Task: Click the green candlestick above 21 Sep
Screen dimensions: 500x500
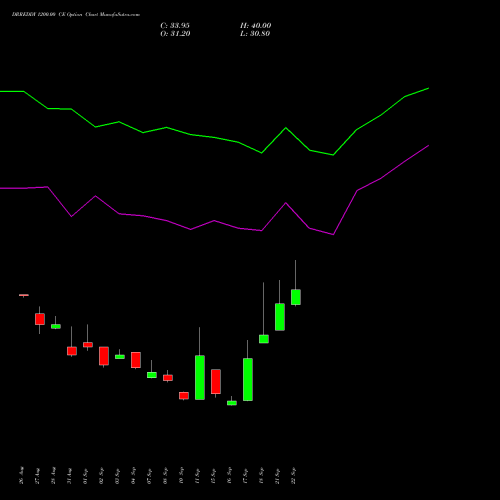Action: (280, 317)
